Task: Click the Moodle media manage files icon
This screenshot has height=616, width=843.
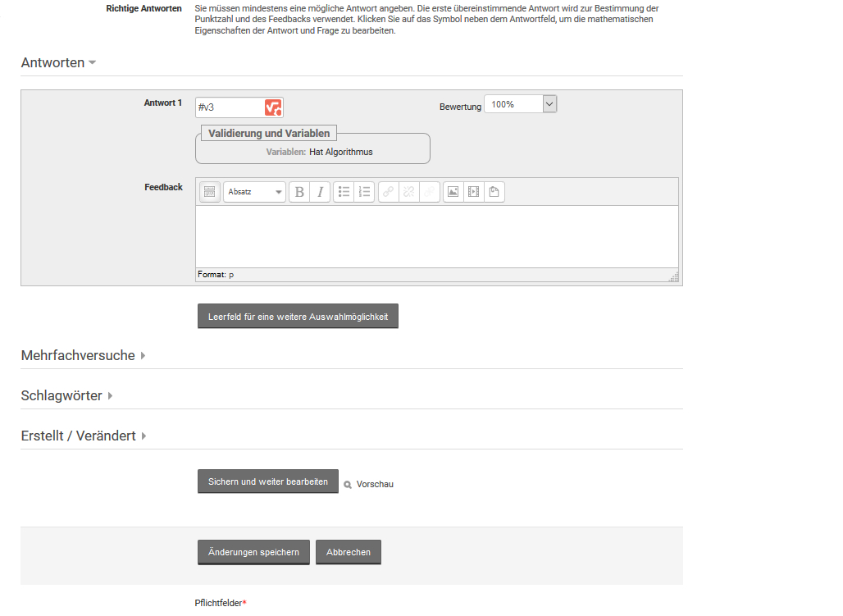Action: point(494,192)
